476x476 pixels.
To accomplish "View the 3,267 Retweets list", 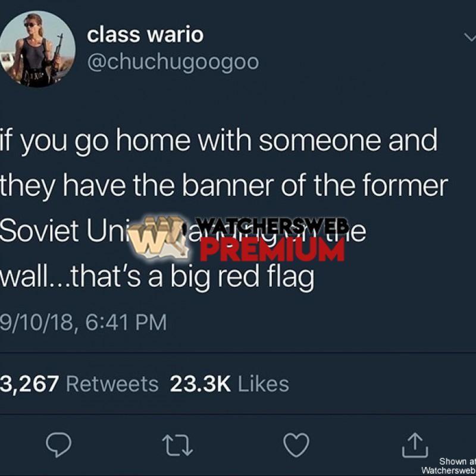I will [79, 384].
